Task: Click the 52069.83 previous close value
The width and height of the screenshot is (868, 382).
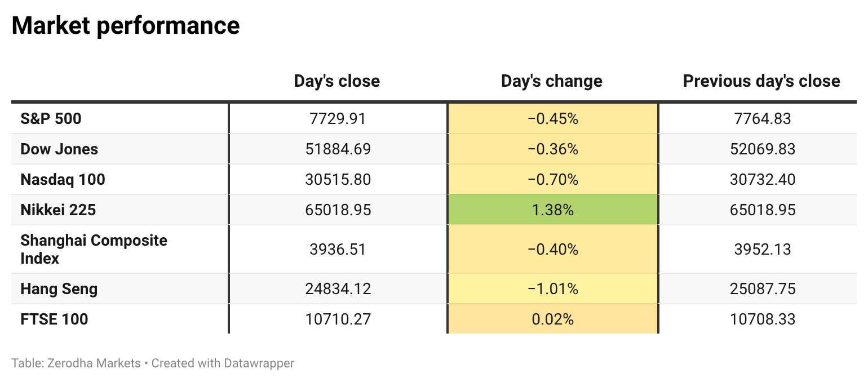Action: [762, 149]
